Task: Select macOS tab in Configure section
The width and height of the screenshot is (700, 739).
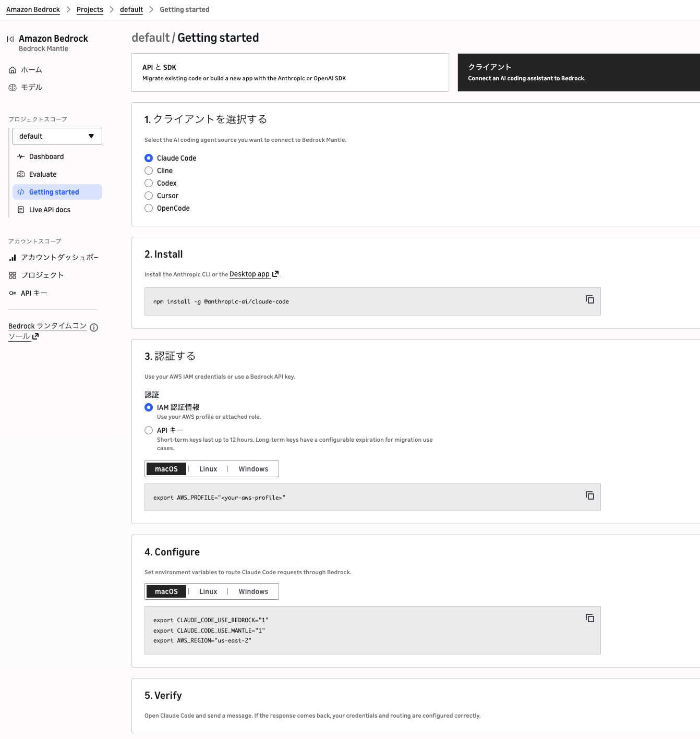Action: click(x=166, y=591)
